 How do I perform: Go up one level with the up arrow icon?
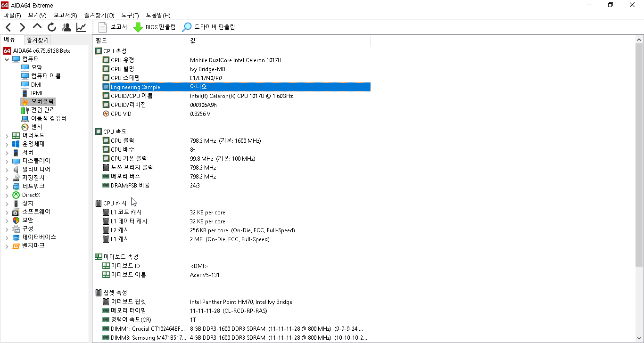(37, 27)
